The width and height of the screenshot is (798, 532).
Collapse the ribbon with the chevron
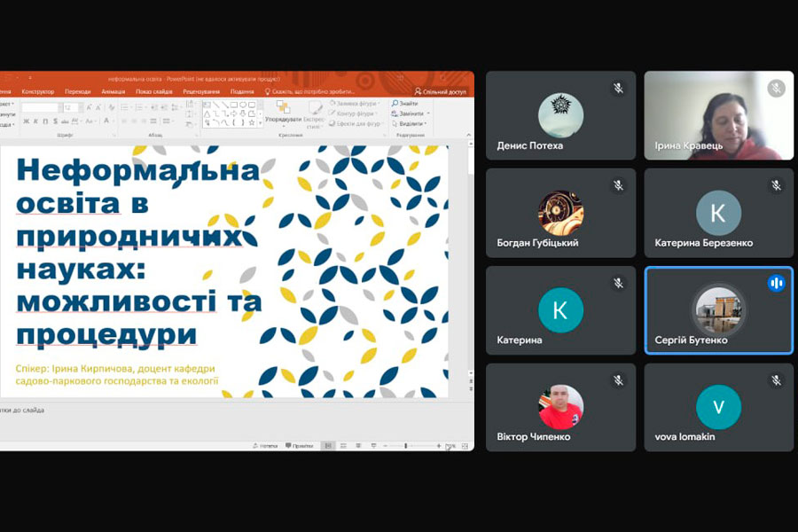coord(469,135)
